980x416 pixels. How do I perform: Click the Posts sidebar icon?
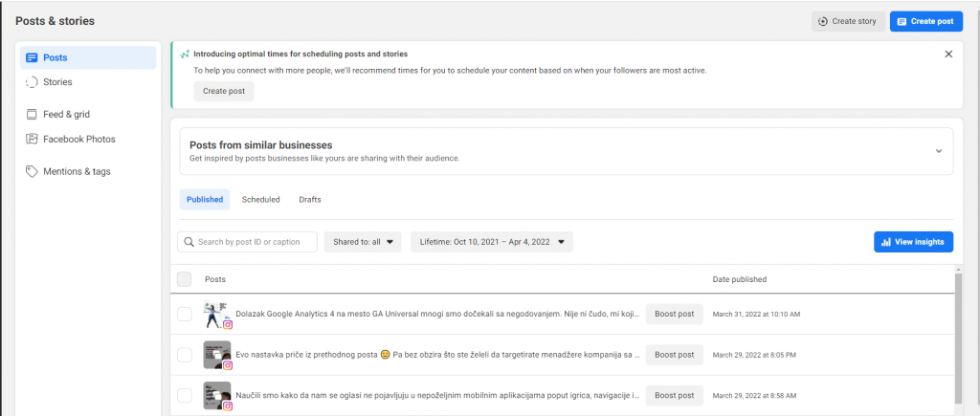tap(32, 57)
